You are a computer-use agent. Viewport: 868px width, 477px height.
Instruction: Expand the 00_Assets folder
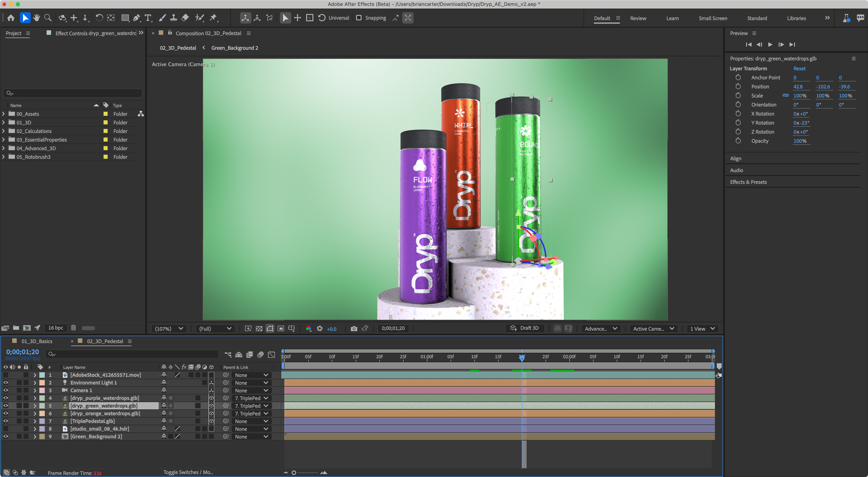click(x=3, y=114)
